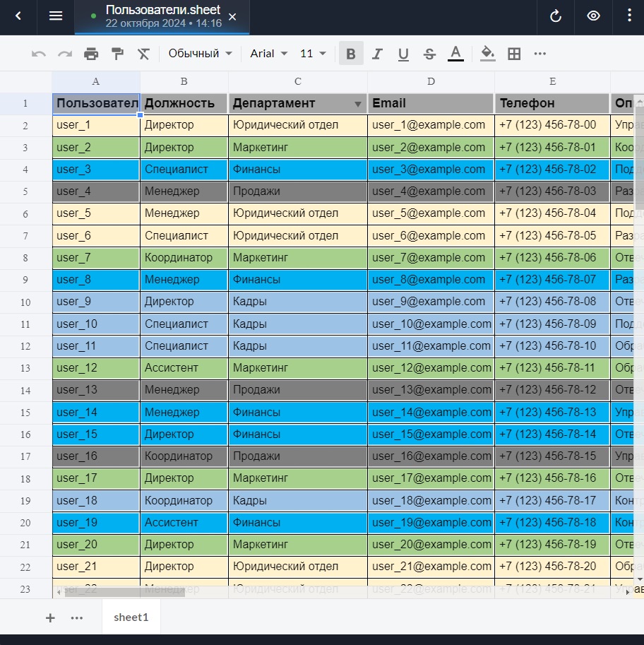Viewport: 644px width, 645px height.
Task: Select the Продажи cell in user_4 row
Action: click(298, 191)
